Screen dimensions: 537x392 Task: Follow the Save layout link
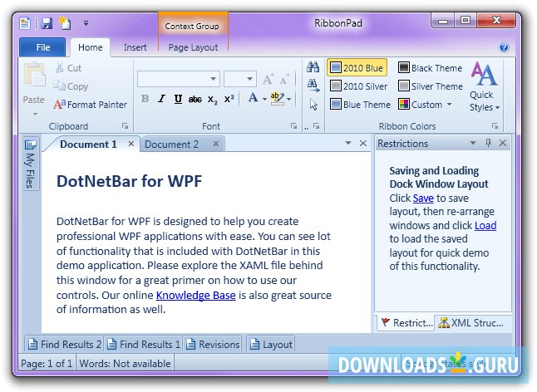(x=423, y=198)
